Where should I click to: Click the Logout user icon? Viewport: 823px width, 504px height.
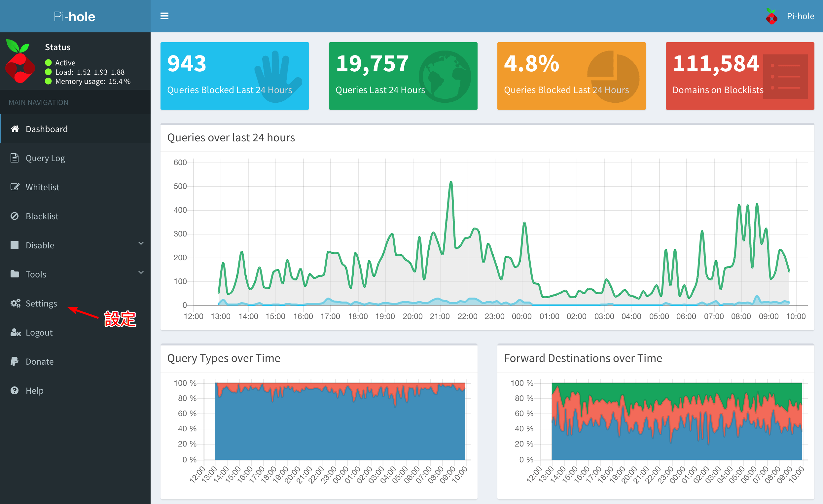(x=16, y=333)
